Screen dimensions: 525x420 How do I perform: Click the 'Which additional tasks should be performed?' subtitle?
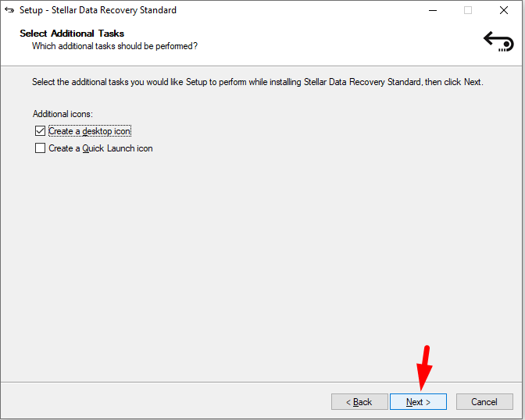115,46
